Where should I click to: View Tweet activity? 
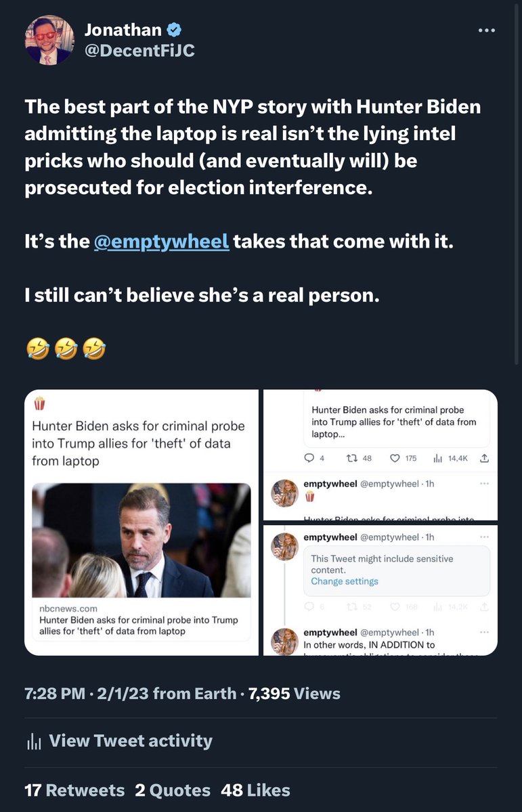tap(130, 741)
